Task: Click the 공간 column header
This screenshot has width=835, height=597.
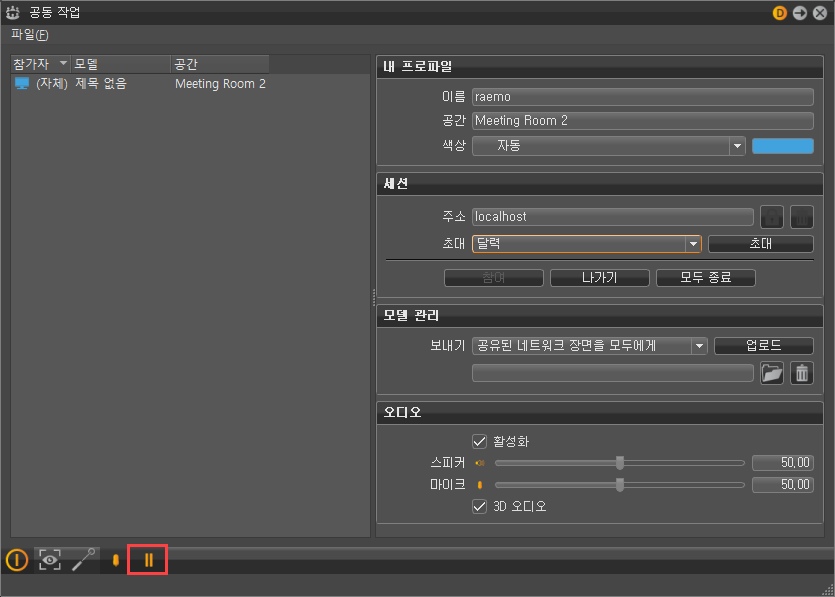Action: pos(219,64)
